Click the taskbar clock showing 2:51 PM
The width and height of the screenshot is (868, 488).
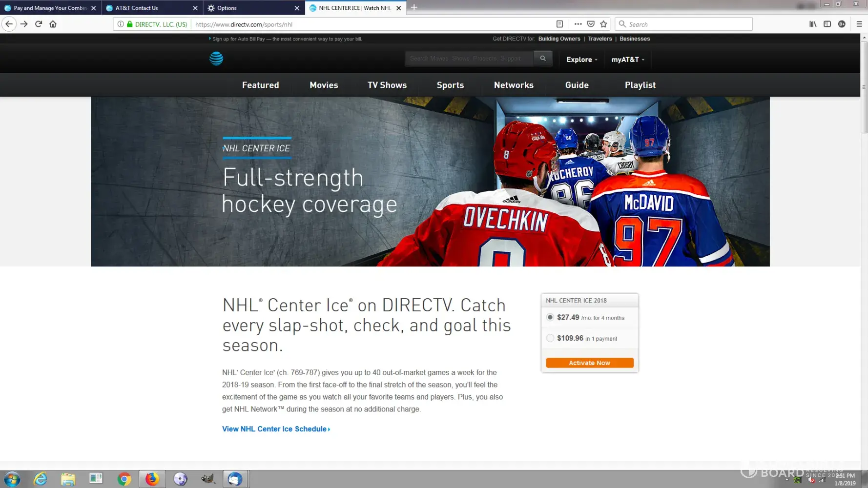[x=845, y=479]
